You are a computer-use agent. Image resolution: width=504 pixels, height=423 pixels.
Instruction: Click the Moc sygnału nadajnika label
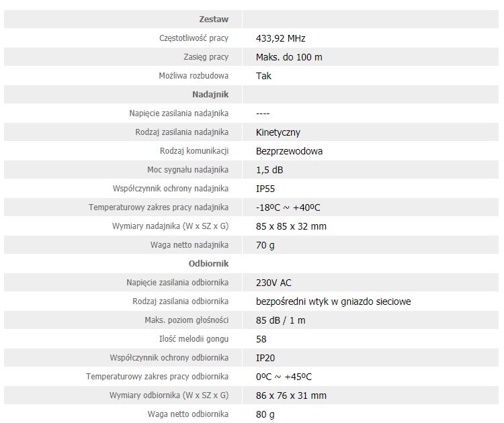click(188, 170)
